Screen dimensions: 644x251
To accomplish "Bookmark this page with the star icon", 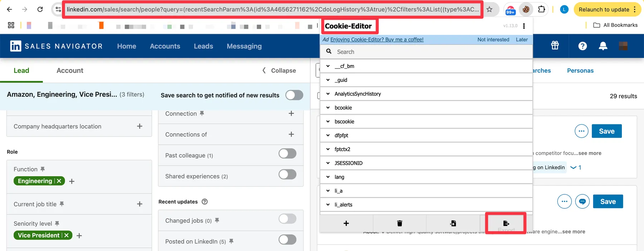I will tap(489, 9).
